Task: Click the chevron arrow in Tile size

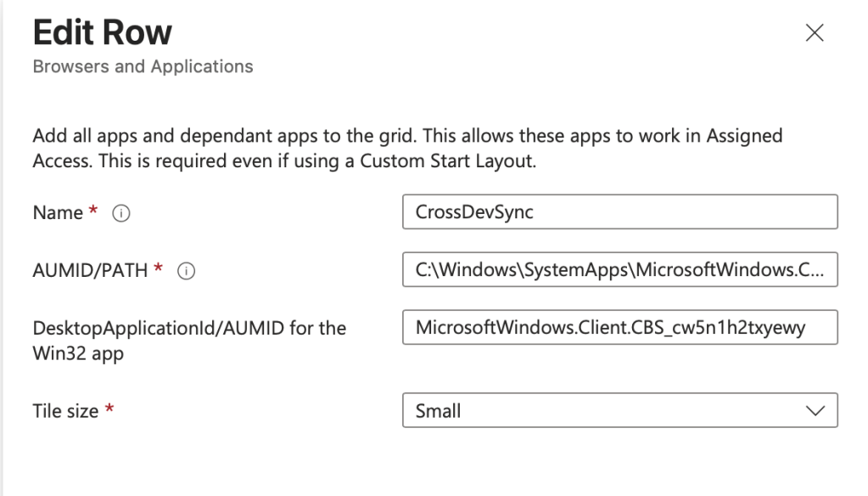Action: pos(815,411)
